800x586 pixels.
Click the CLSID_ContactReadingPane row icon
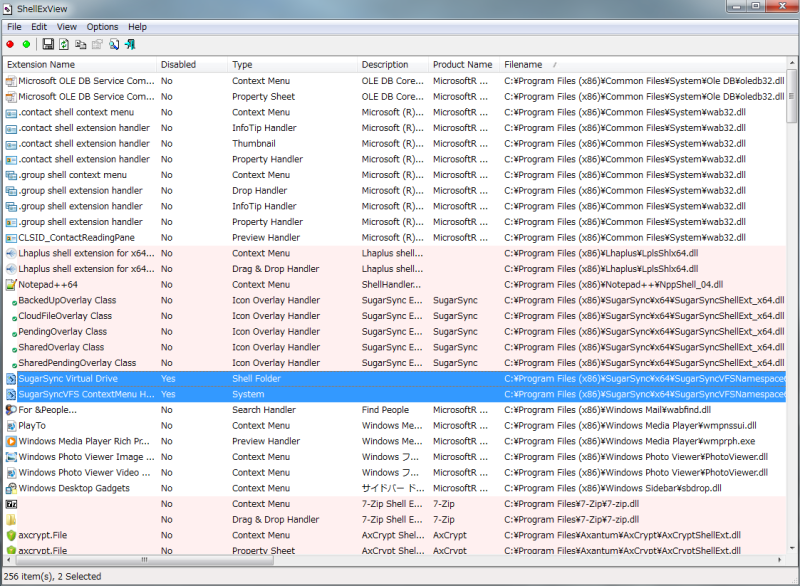11,238
